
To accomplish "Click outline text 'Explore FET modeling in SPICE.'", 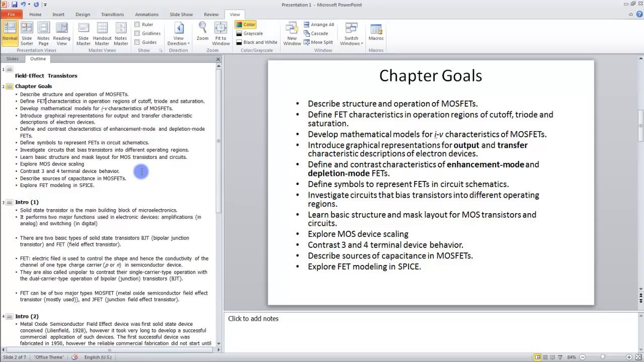I will pos(57,185).
